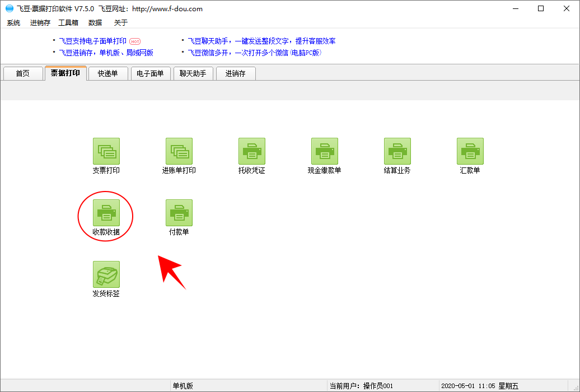
Task: Open the 系统 menu
Action: coord(13,23)
